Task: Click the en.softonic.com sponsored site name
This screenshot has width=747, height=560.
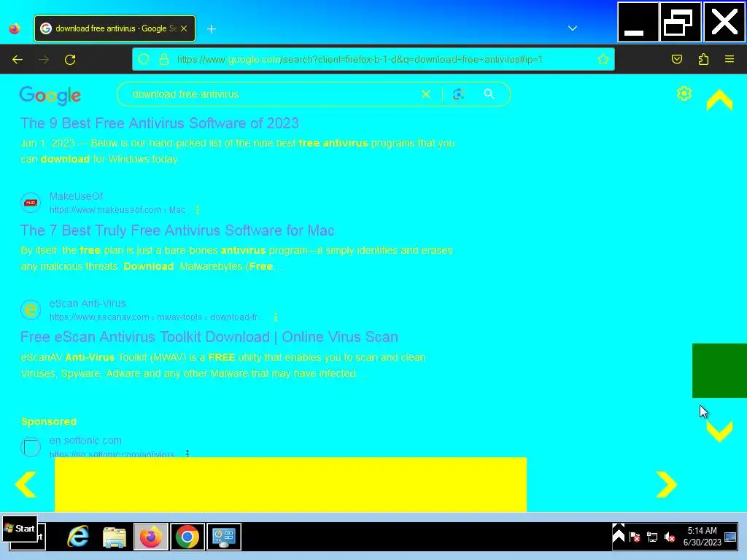Action: click(85, 440)
